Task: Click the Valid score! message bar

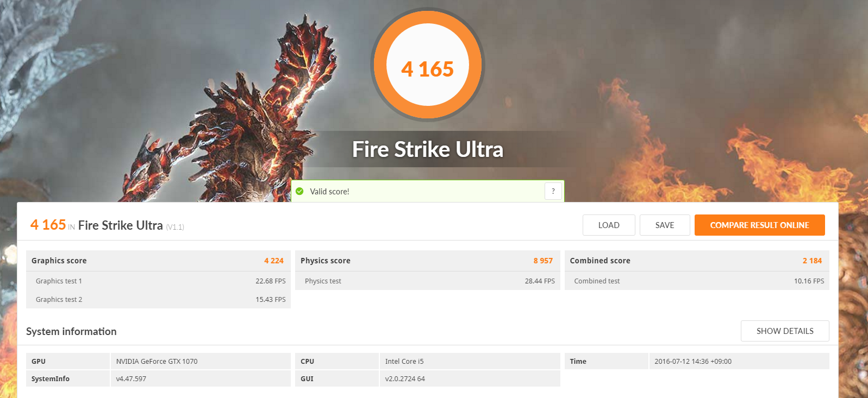Action: click(428, 191)
